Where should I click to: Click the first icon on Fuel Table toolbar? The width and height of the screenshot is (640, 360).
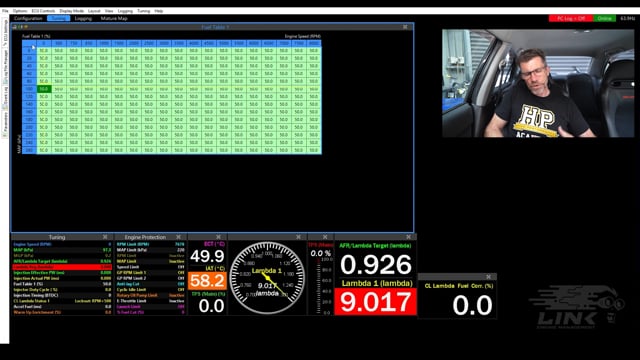(x=15, y=27)
